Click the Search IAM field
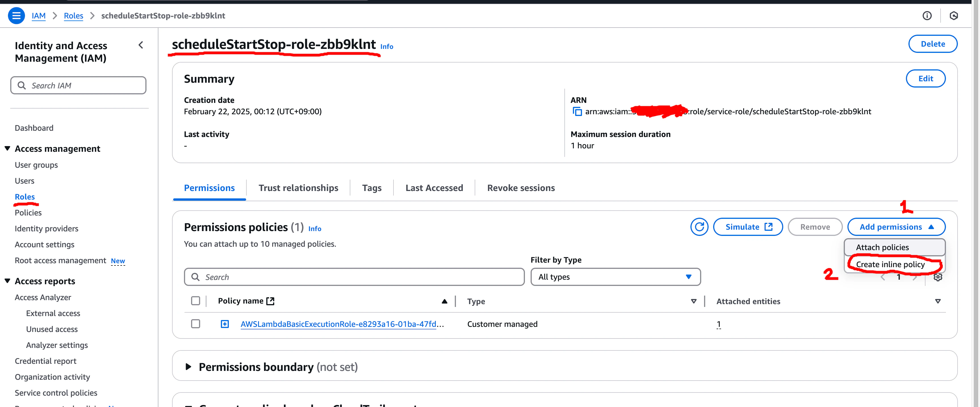 click(78, 85)
